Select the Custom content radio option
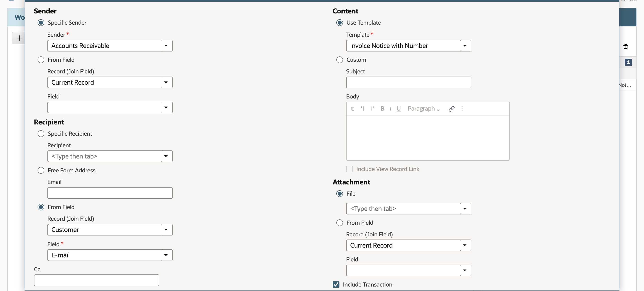This screenshot has width=644, height=291. click(339, 60)
